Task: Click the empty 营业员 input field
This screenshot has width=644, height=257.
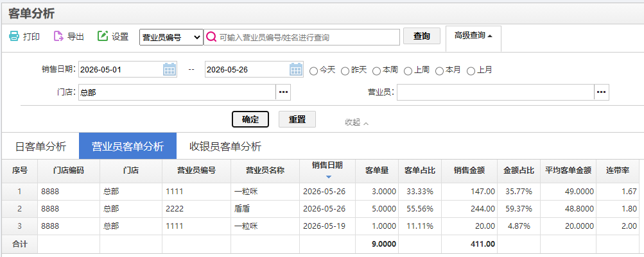Action: tap(495, 92)
